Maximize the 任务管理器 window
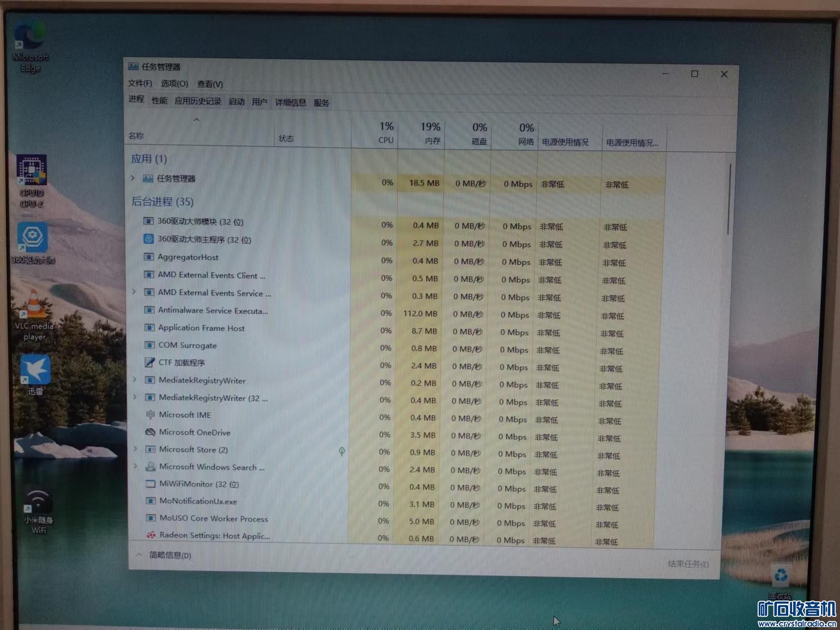 point(695,74)
